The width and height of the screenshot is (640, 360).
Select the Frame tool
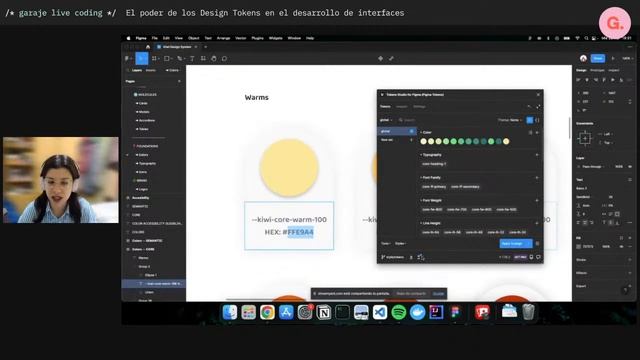click(154, 58)
